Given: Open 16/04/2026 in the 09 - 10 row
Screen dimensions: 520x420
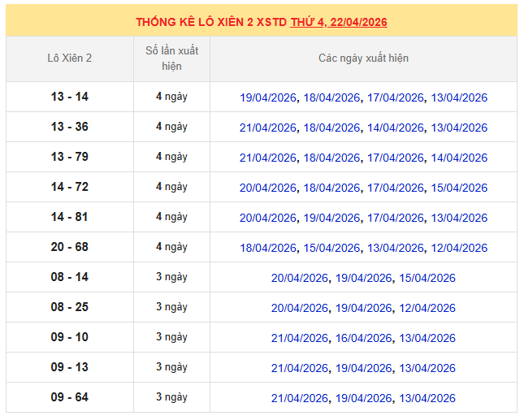Looking at the screenshot, I should tap(363, 338).
